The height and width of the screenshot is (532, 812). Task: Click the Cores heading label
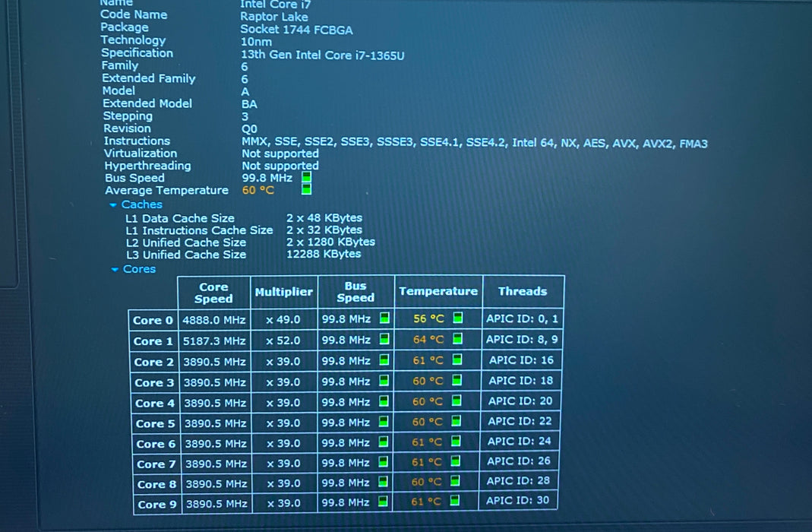pyautogui.click(x=139, y=269)
